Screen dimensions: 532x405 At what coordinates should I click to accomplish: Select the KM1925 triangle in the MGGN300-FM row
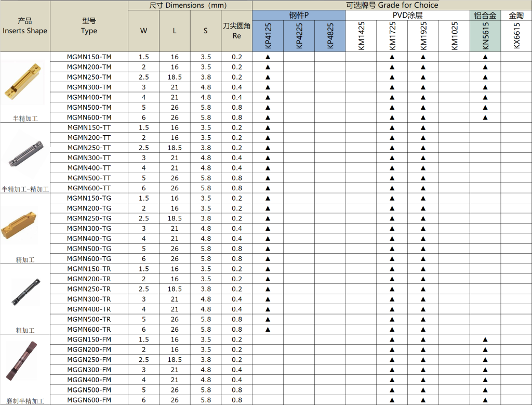point(423,370)
